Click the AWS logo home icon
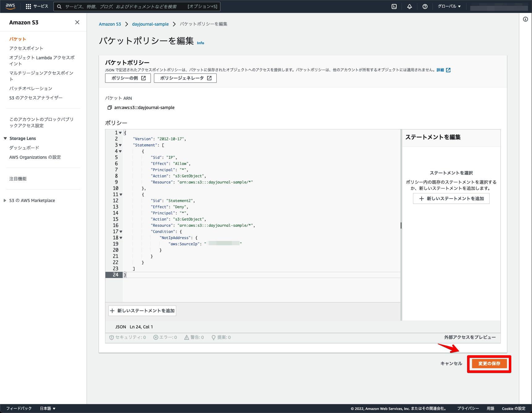 pos(10,6)
